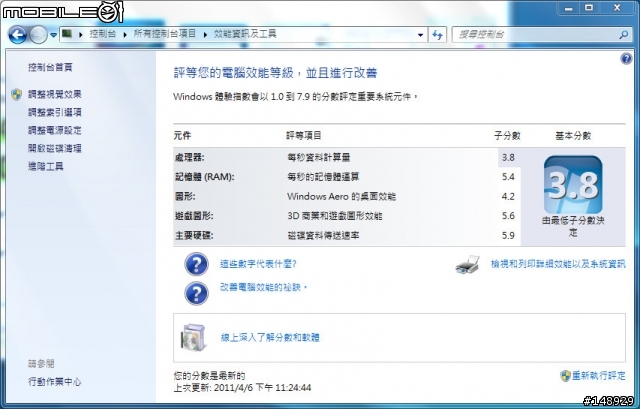Open 這些數字代表什麼? link
The image size is (640, 409).
coord(258,264)
